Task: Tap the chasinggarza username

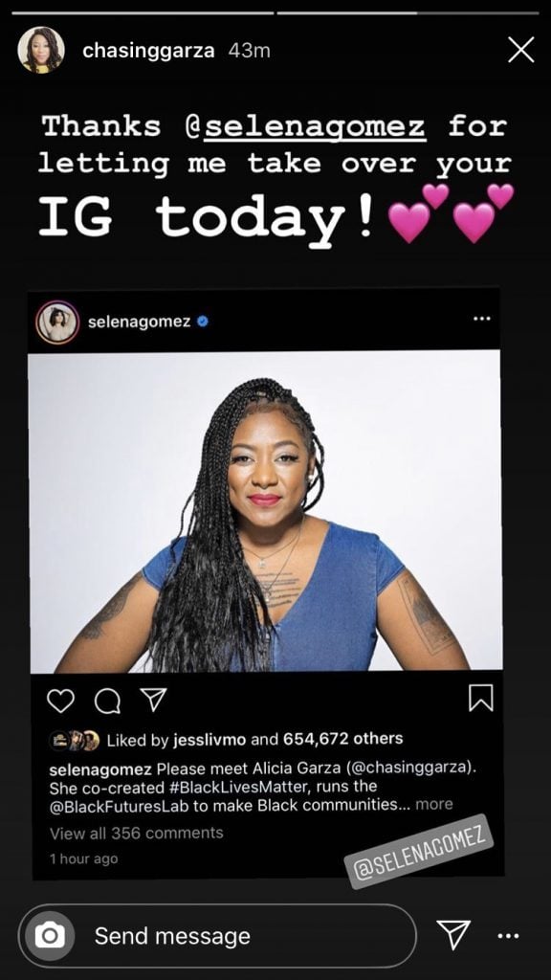Action: [x=148, y=51]
